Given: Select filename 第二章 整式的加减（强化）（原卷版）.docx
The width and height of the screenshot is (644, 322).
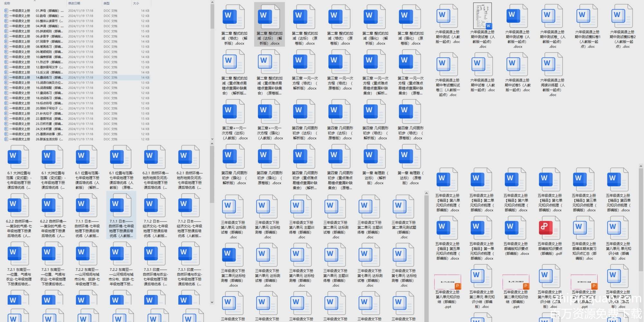Looking at the screenshot, I should coord(410,38).
